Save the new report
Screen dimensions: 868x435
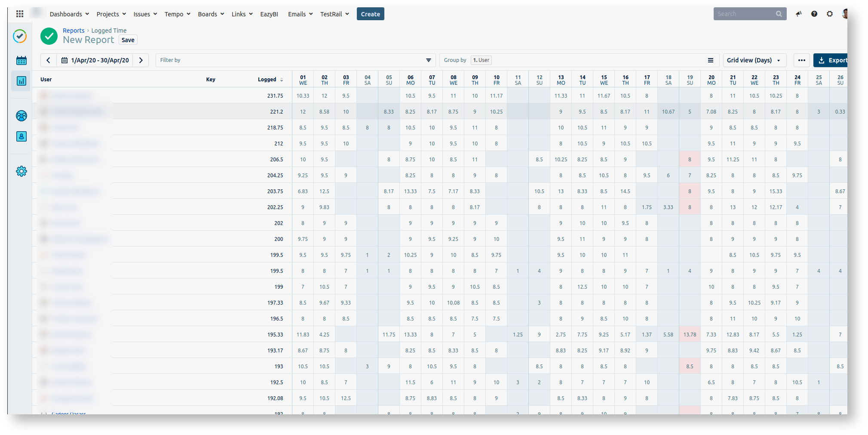point(128,40)
